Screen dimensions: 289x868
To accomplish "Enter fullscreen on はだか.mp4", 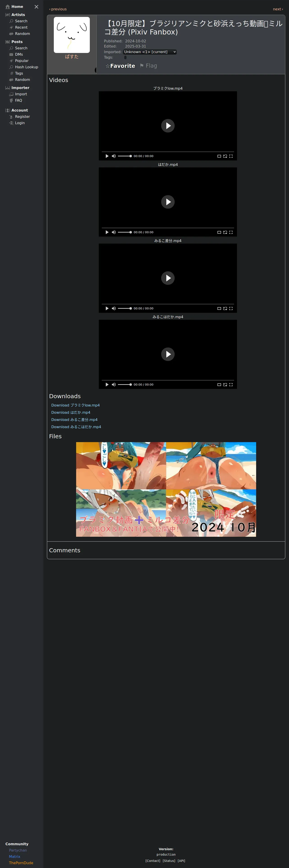I will tap(231, 232).
